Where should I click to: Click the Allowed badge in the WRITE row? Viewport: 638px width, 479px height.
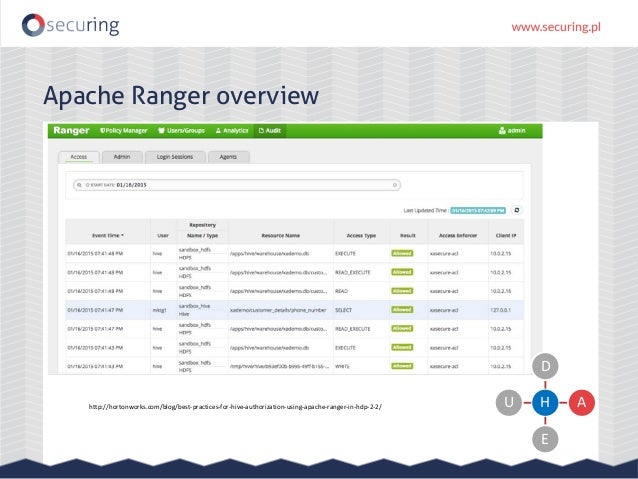pyautogui.click(x=402, y=366)
